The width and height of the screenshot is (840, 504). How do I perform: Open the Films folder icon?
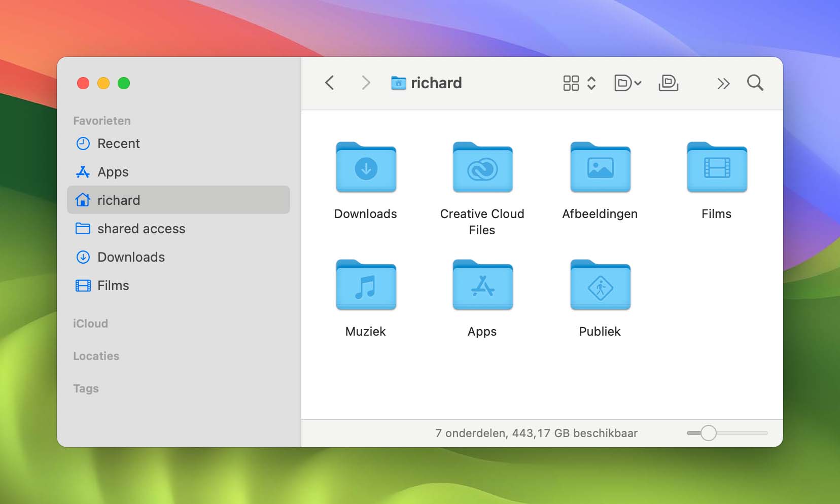click(x=717, y=168)
